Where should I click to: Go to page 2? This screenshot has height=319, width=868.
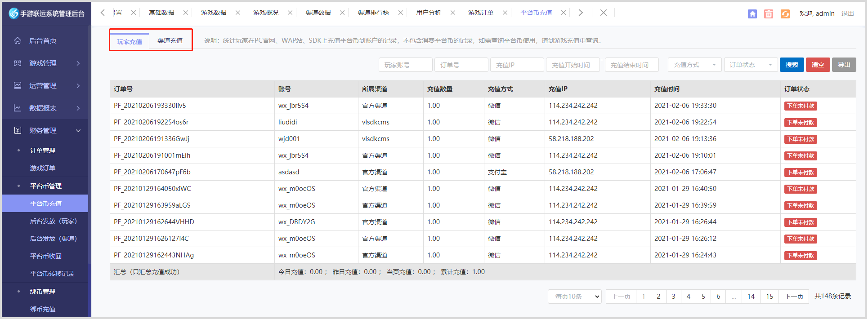point(658,297)
